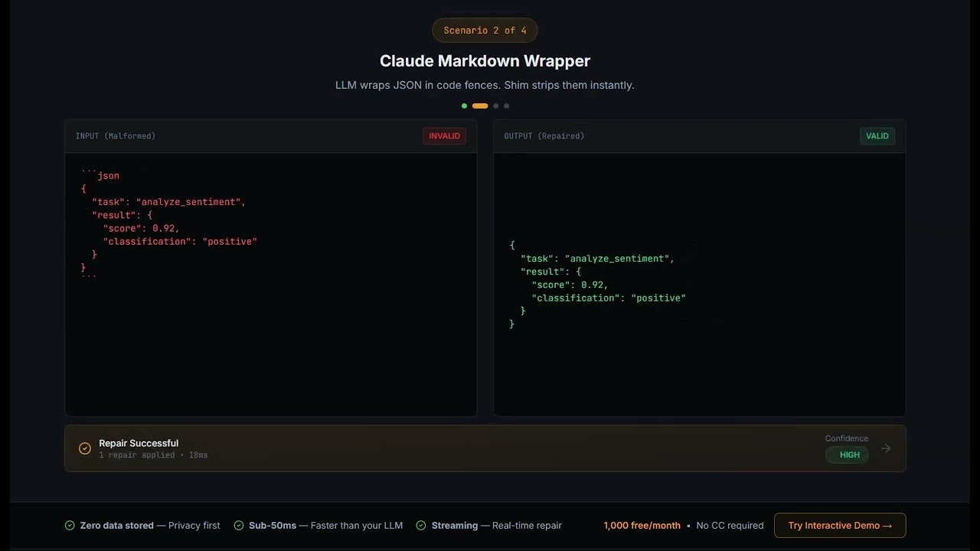Click the INPUT (Malformed) panel label
This screenshot has height=551, width=980.
click(116, 136)
